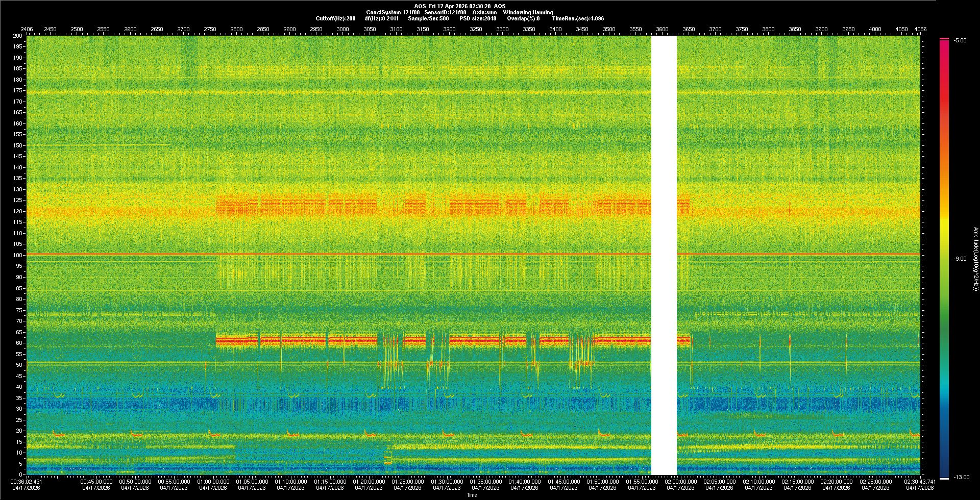980x500 pixels.
Task: Select the Cuttoff(Hz):200 header parameter
Action: (335, 18)
